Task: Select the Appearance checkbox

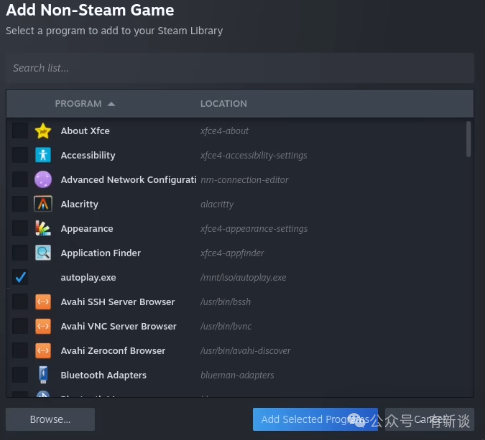Action: click(x=20, y=228)
